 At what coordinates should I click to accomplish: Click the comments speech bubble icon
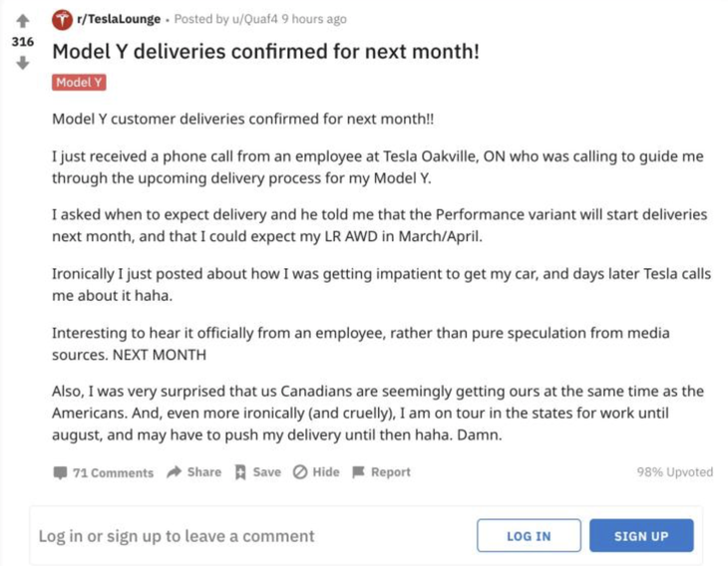(x=60, y=472)
